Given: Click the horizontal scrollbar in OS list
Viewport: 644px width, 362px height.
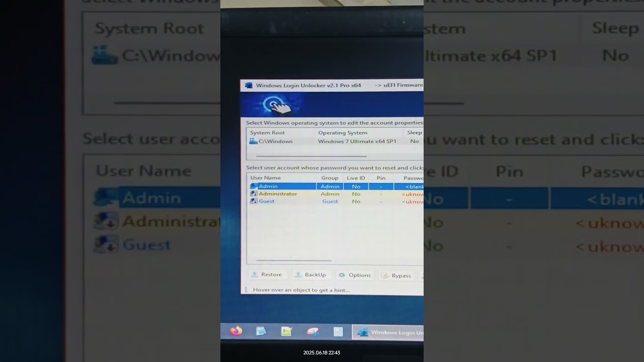Looking at the screenshot, I should [311, 156].
